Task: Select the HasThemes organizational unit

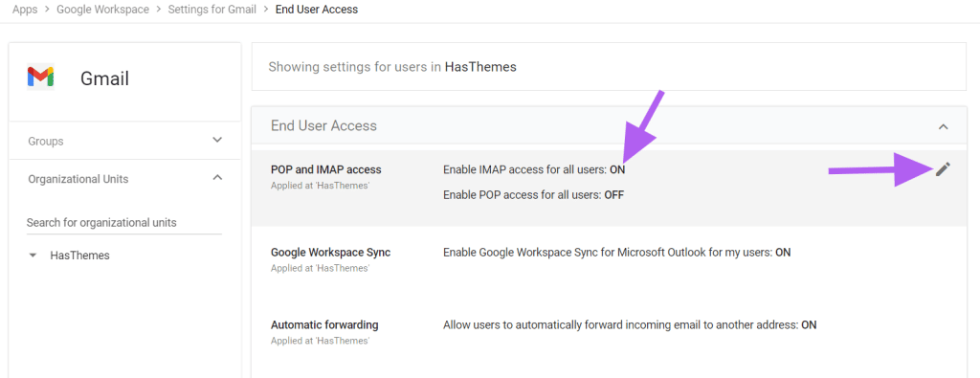Action: [79, 256]
